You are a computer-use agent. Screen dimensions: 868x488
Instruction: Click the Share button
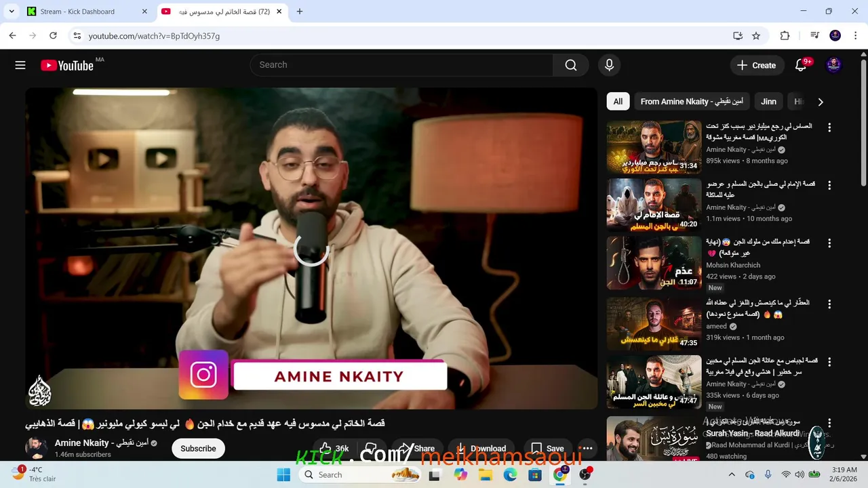click(416, 449)
